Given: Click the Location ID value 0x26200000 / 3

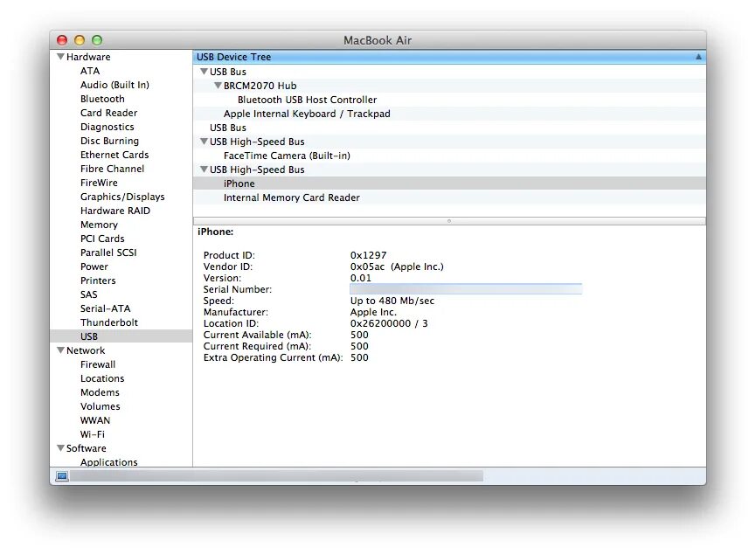Looking at the screenshot, I should point(389,323).
